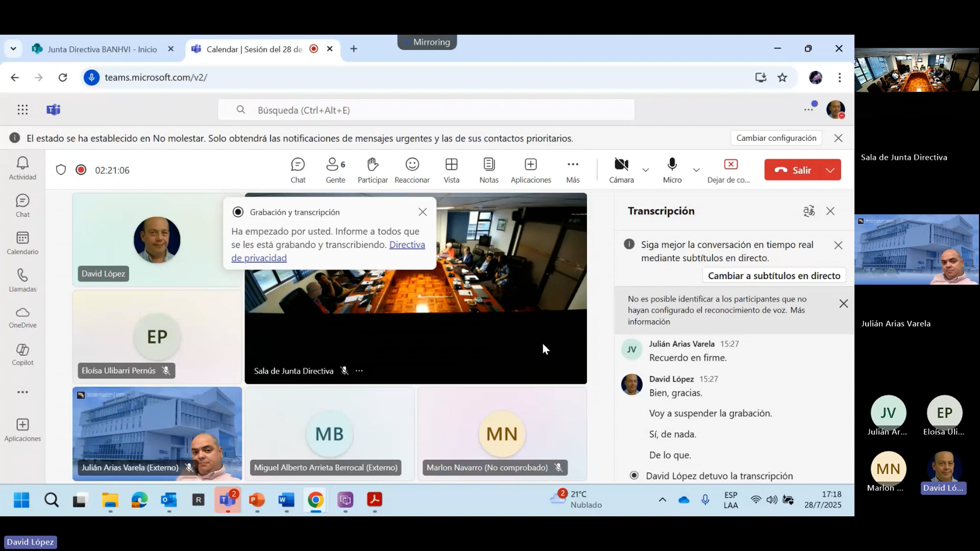Expand the tab search dropdown

pos(13,49)
